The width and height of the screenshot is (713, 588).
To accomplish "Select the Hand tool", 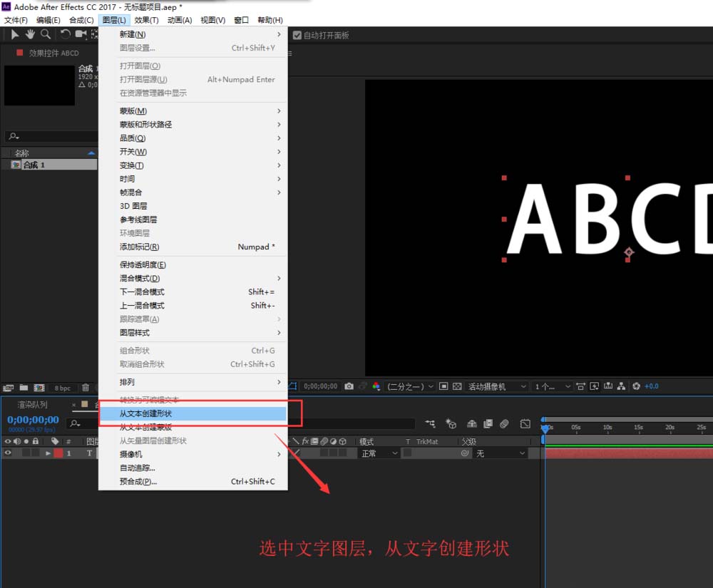I will coord(30,34).
